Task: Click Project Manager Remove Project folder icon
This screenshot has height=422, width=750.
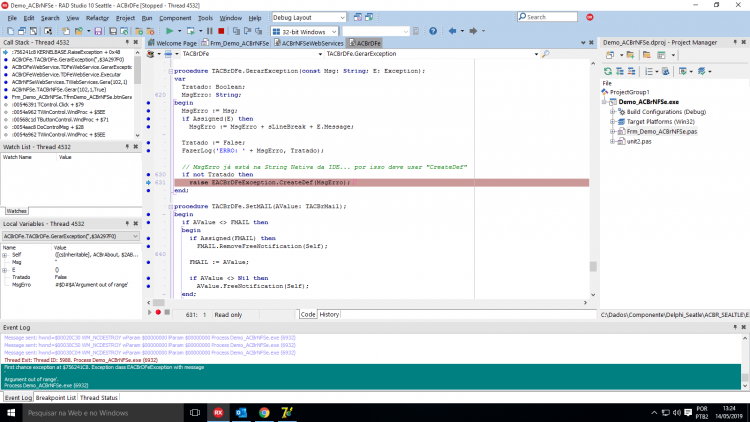Action: point(646,55)
